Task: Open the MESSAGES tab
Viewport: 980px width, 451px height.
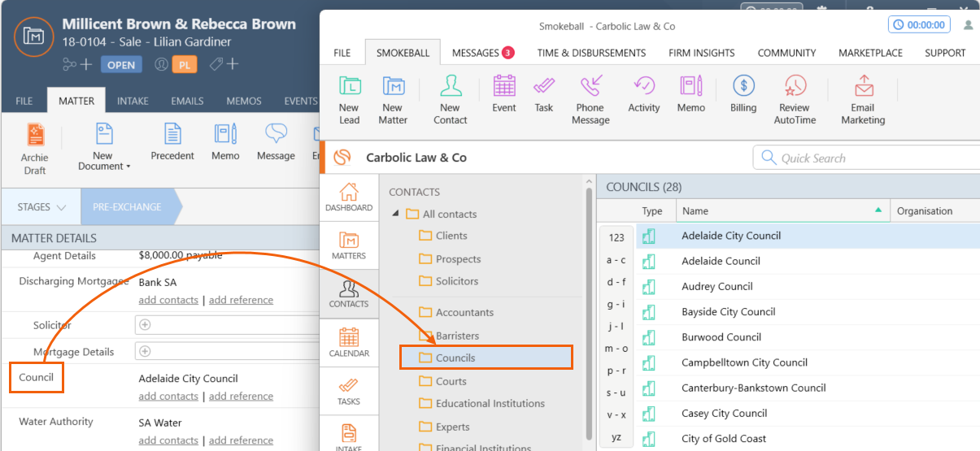Action: click(x=483, y=53)
